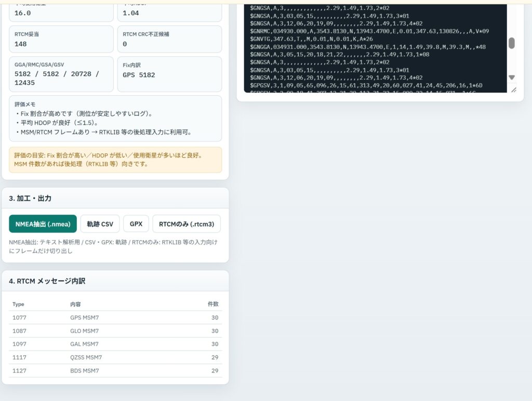Viewport: 532px width, 401px height.
Task: Click the Fix 割合が高めです memo line
Action: (84, 114)
